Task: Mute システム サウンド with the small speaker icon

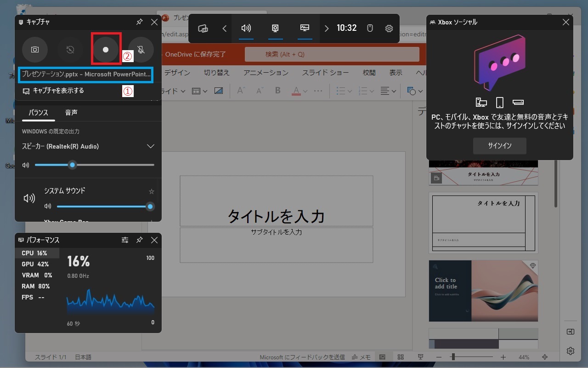Action: pos(48,207)
